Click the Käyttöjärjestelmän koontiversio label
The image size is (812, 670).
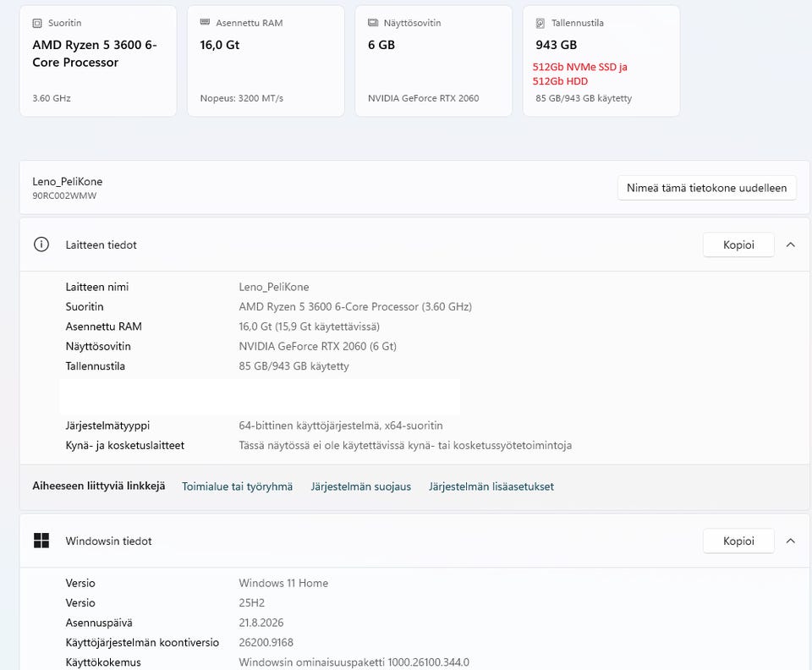tap(142, 642)
